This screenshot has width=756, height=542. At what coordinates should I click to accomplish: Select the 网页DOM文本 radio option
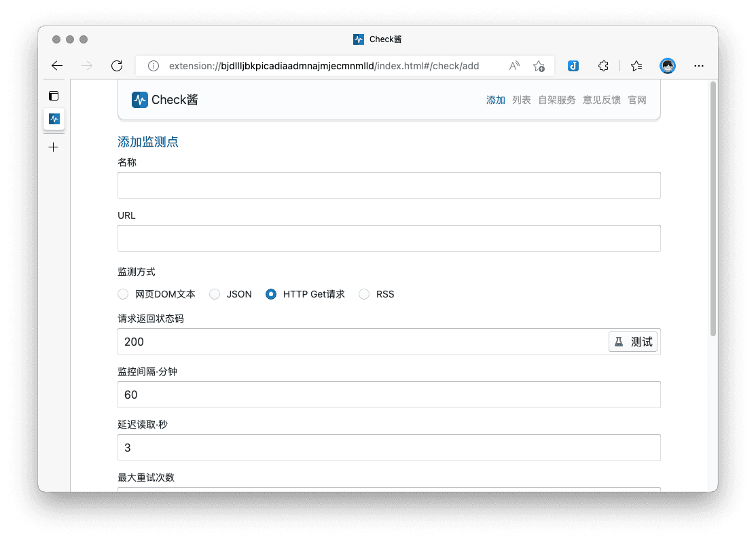point(123,294)
